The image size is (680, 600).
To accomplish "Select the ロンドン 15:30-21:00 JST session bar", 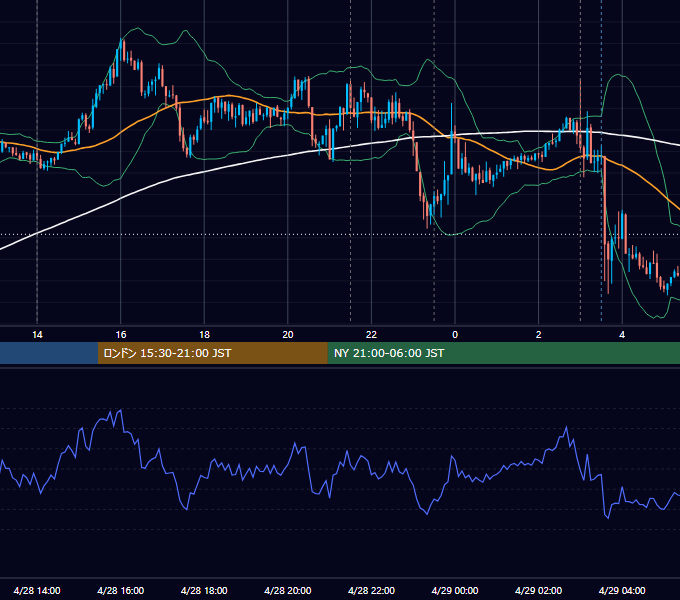I will [x=212, y=353].
